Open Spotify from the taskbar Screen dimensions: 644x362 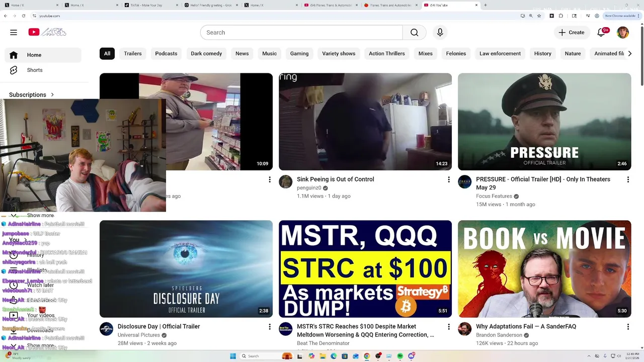[400, 356]
